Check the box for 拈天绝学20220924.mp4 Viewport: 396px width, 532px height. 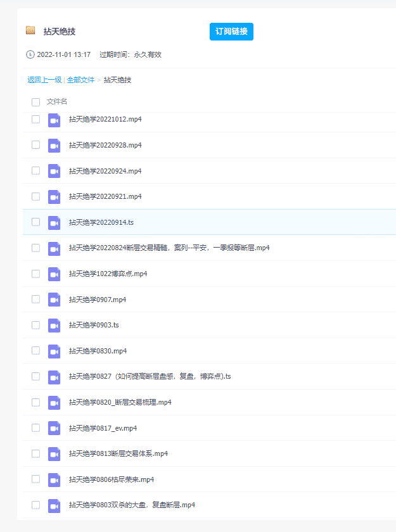click(35, 170)
